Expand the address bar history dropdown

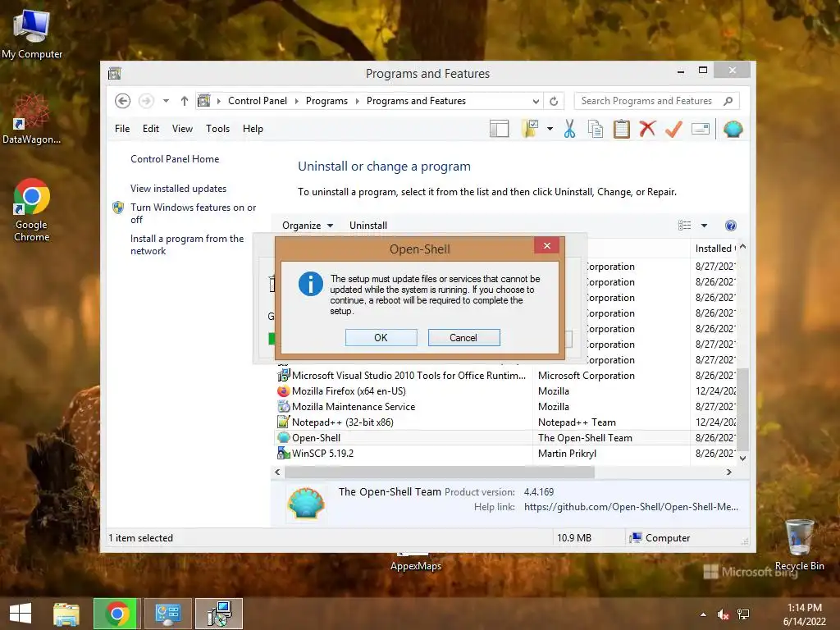(x=536, y=101)
